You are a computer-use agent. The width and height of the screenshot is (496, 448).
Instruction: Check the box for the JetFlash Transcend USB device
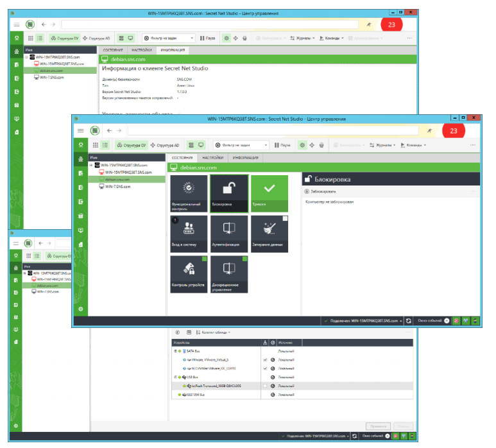pyautogui.click(x=265, y=386)
